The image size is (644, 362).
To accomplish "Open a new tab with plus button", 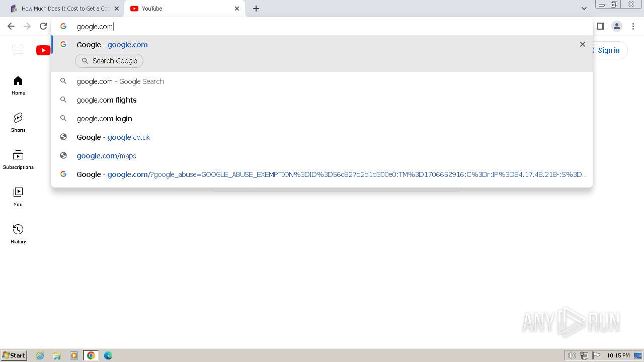I will [x=256, y=9].
